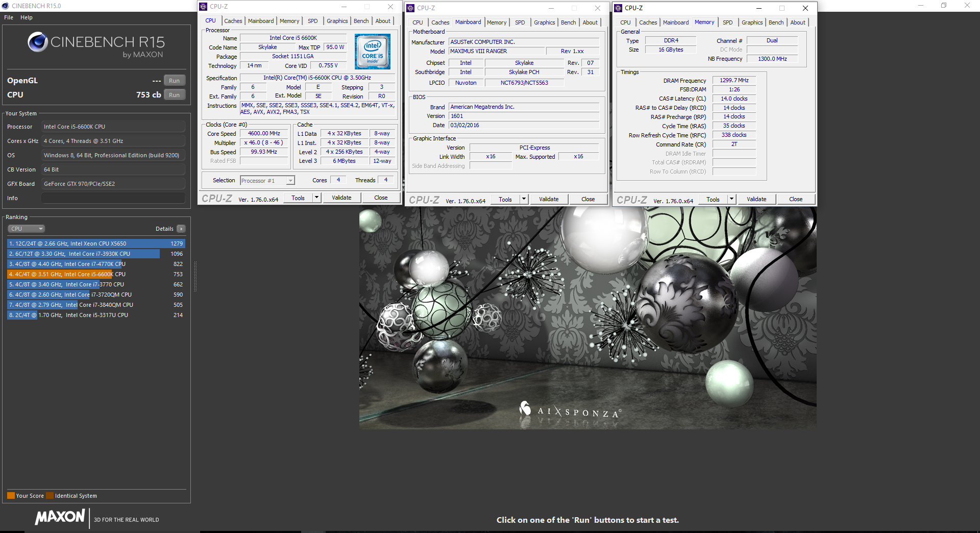Select ranking row Intel Xeon CPU X5650
Image resolution: width=980 pixels, height=533 pixels.
tap(96, 244)
